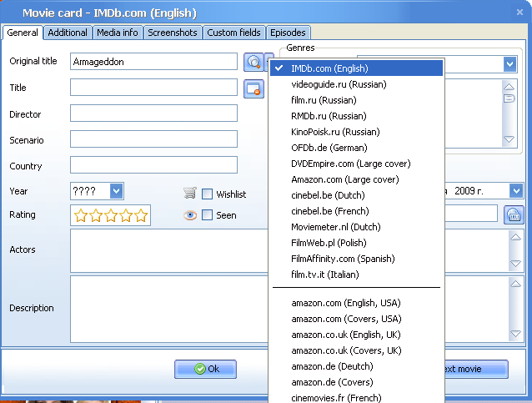Click the Title input field
The width and height of the screenshot is (532, 403).
coord(153,88)
